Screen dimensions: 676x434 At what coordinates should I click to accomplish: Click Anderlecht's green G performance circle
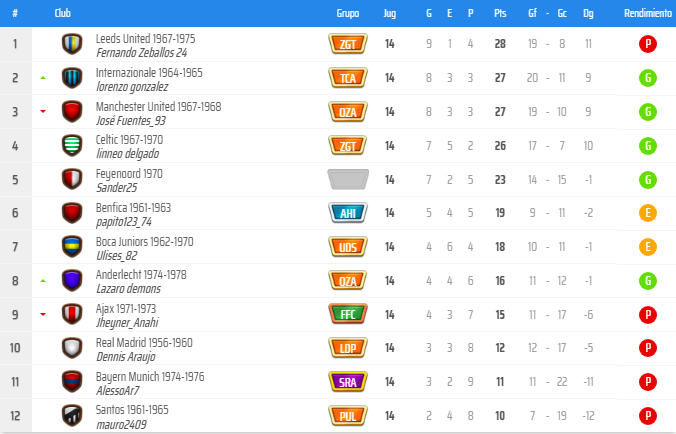[x=648, y=281]
